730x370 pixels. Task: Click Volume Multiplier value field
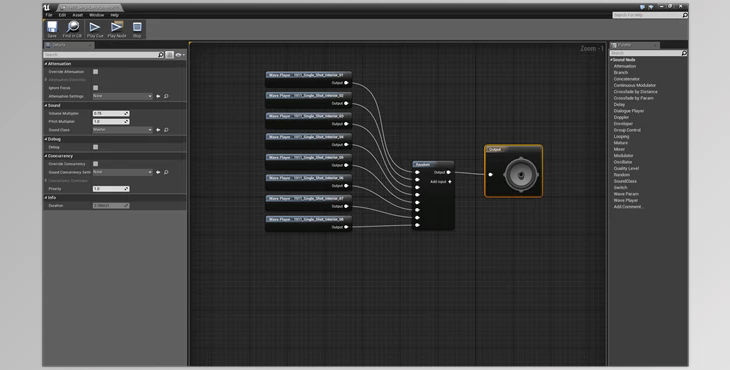point(111,114)
